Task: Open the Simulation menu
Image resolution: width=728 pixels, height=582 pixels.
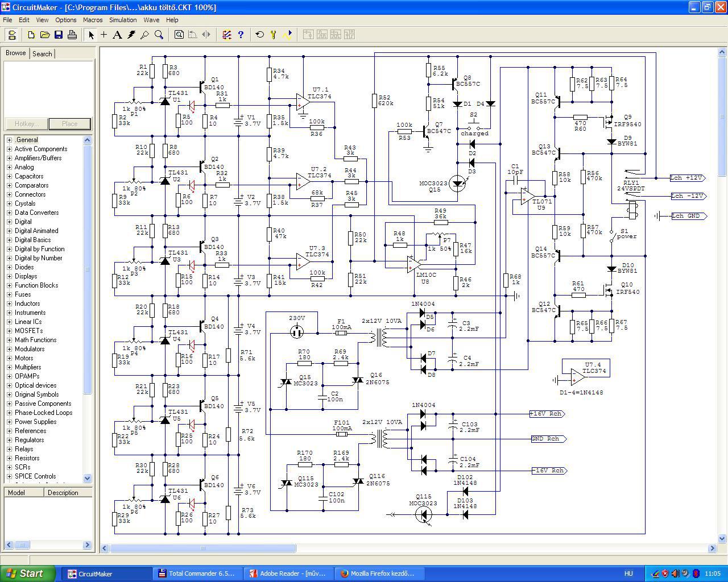Action: point(123,20)
